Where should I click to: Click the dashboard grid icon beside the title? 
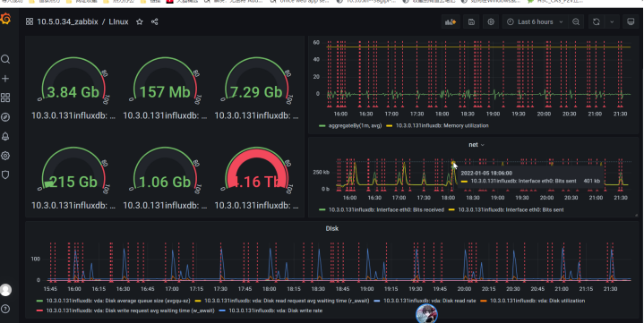[x=30, y=21]
